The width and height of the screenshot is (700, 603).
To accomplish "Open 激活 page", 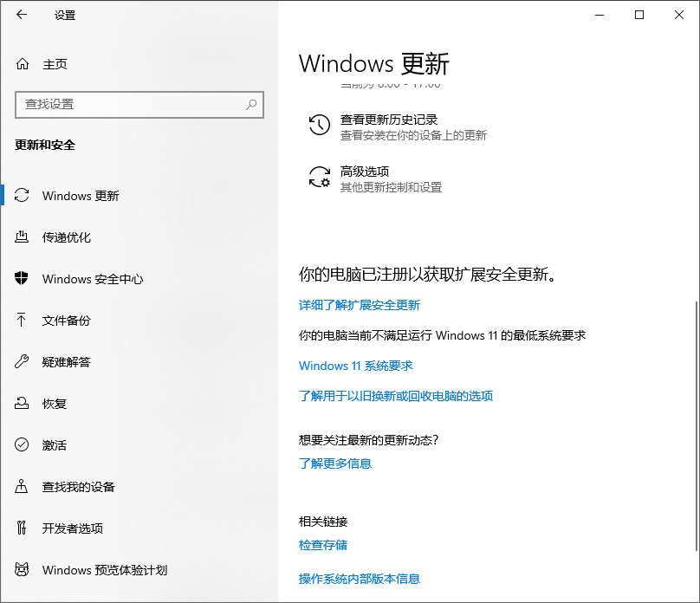I will 139,444.
